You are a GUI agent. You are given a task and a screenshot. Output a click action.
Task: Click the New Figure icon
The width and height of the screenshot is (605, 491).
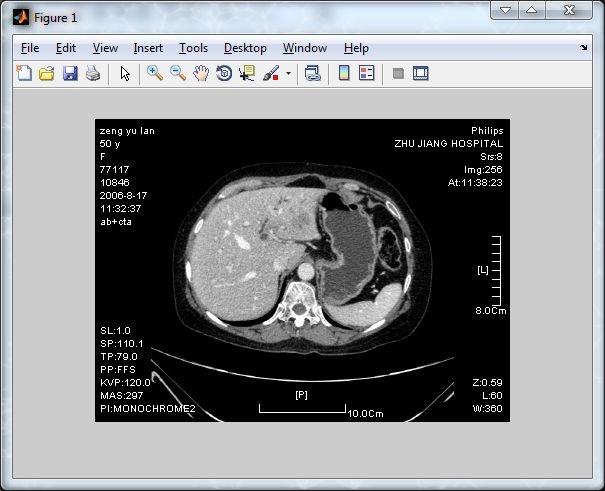pos(24,73)
